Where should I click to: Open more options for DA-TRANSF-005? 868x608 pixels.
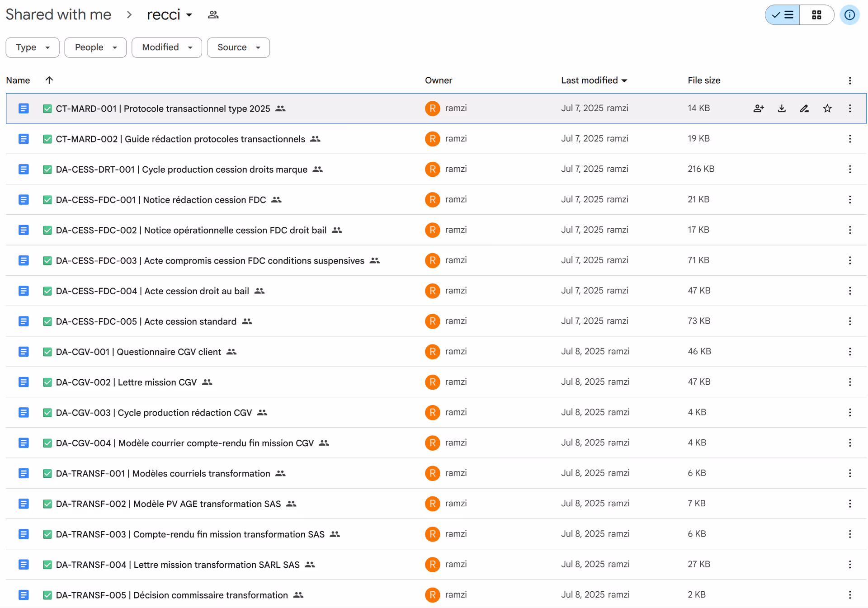tap(849, 595)
